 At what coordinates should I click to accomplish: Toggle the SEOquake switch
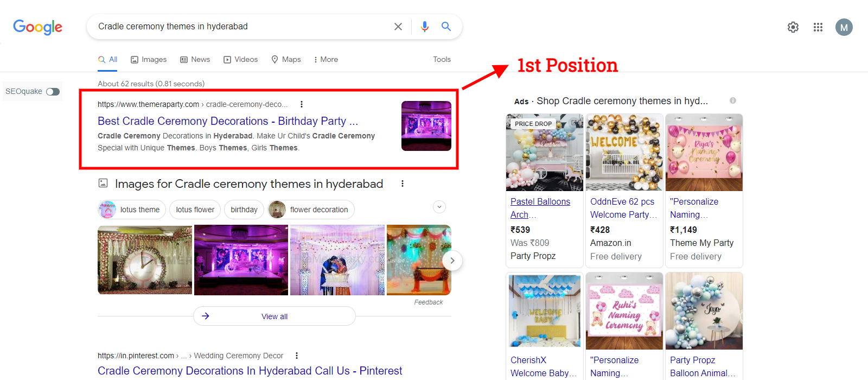53,92
